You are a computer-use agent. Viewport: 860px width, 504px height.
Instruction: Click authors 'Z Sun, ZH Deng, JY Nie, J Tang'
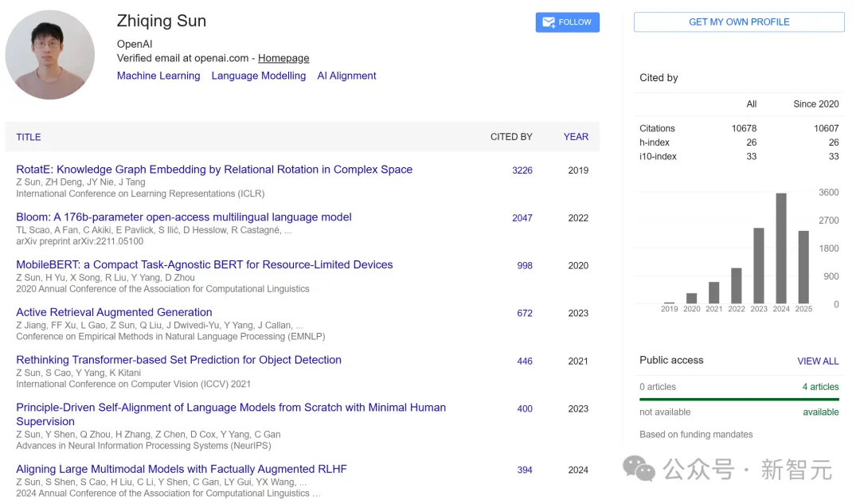coord(80,182)
